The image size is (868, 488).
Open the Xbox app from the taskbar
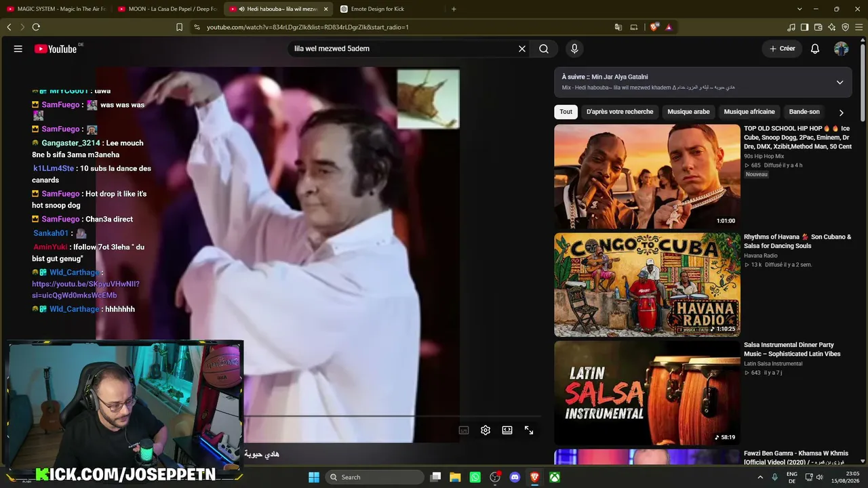pos(555,477)
